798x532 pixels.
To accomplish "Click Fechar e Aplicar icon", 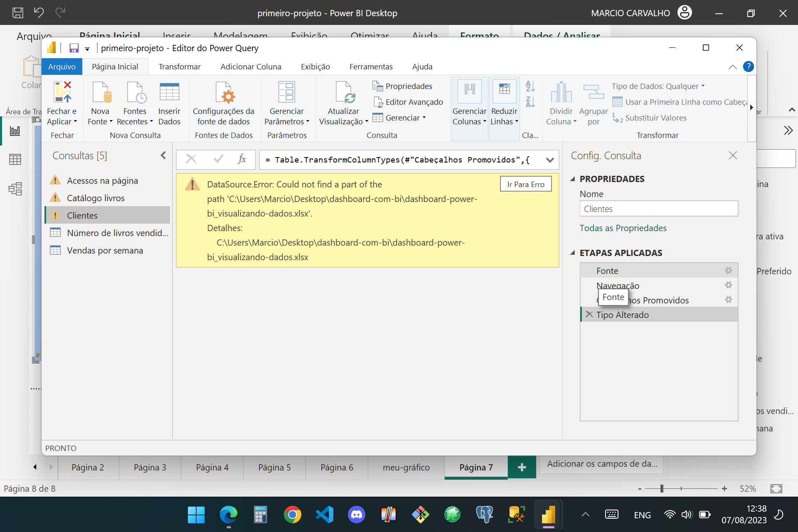I will [62, 92].
